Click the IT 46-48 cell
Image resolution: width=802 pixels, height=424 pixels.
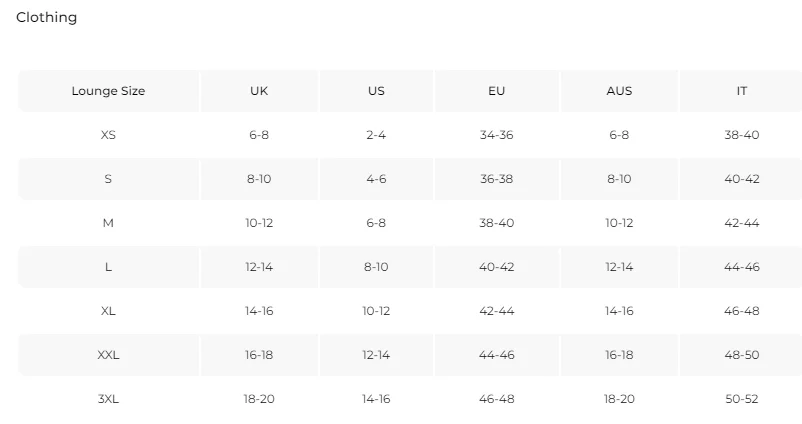click(x=742, y=311)
